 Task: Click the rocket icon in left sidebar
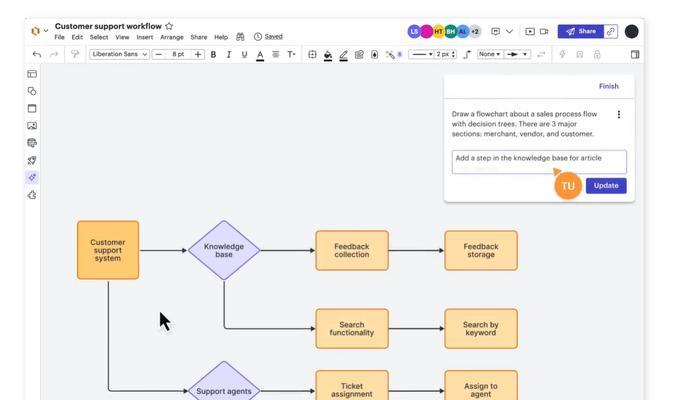(x=32, y=160)
